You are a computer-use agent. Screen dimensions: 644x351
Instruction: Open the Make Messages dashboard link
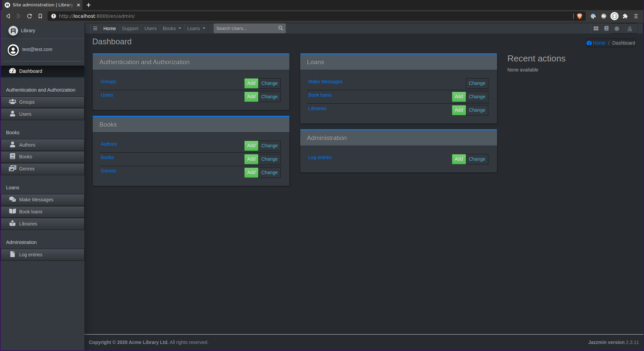325,82
